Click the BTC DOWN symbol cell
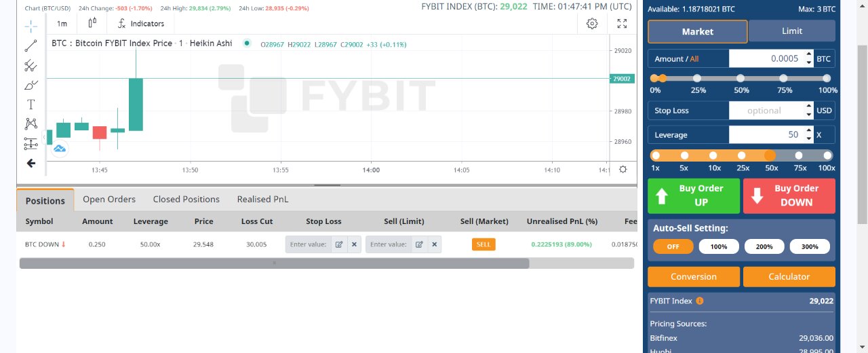This screenshot has height=353, width=868. tap(45, 244)
